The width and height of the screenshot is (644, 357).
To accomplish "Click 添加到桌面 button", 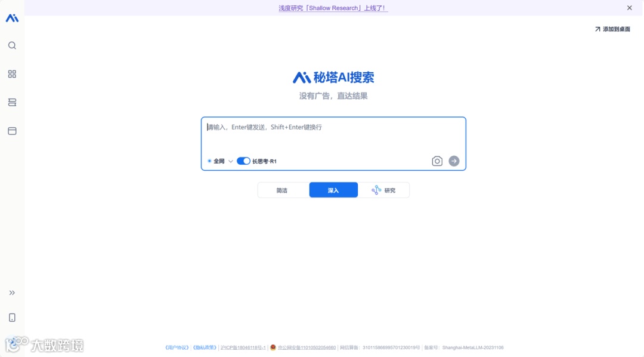I will coord(612,29).
